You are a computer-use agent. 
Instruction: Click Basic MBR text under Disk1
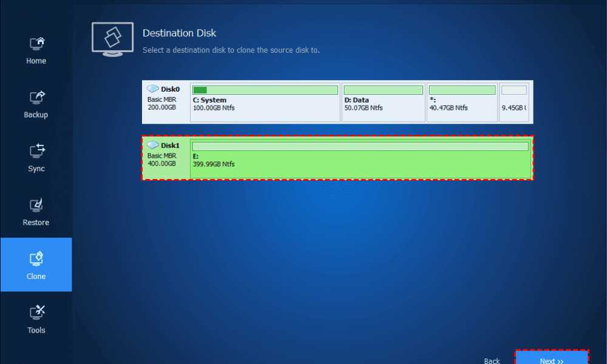click(161, 155)
